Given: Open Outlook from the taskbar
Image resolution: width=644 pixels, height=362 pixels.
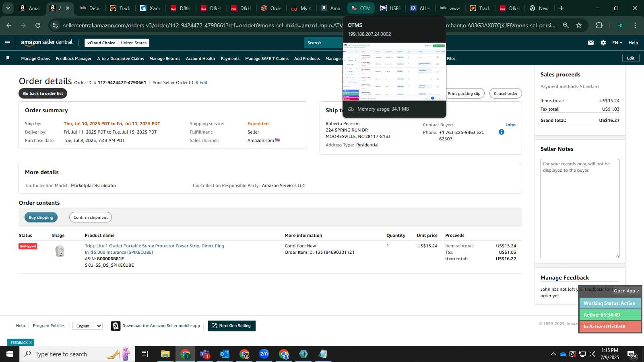Looking at the screenshot, I should 225,354.
